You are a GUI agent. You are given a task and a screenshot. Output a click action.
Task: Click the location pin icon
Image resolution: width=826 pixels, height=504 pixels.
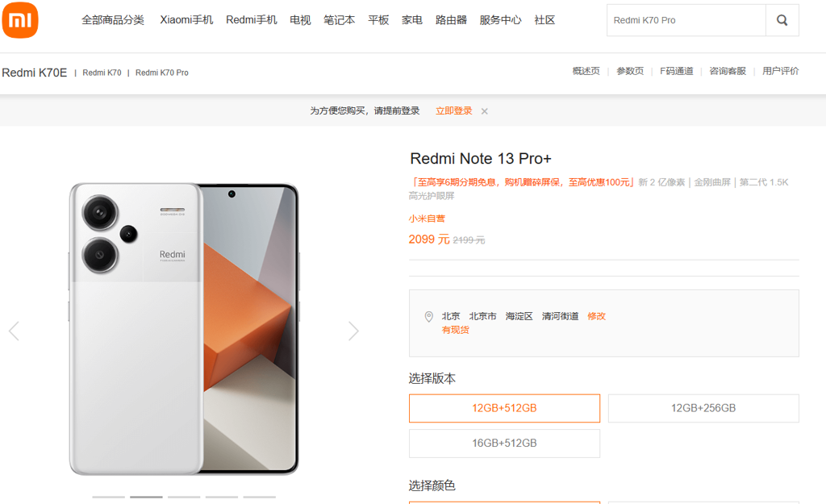coord(429,317)
